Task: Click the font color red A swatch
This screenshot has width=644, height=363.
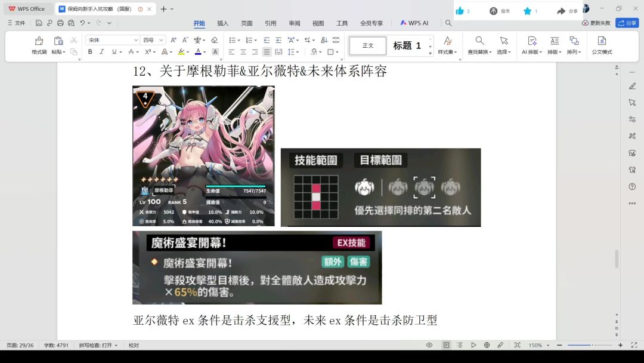Action: point(197,52)
